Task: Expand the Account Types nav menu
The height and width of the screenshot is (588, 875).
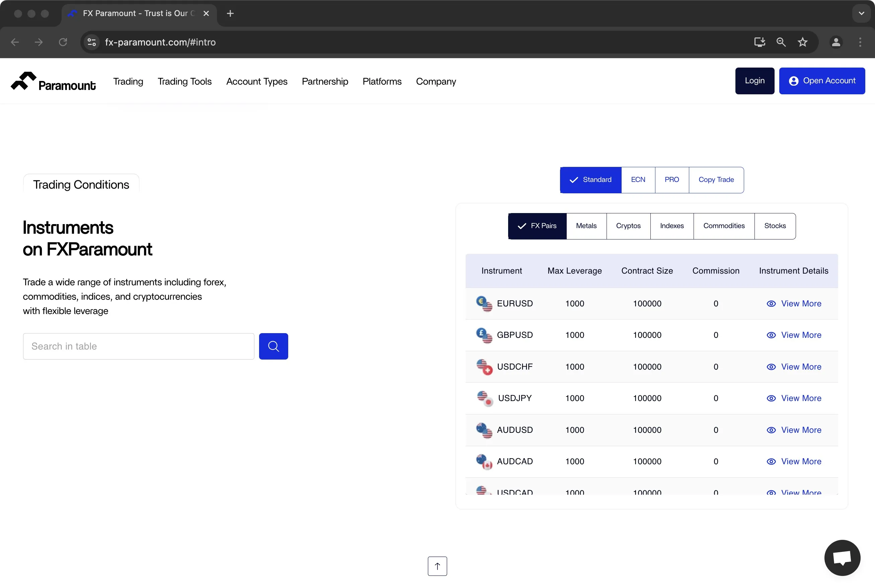Action: [x=257, y=81]
